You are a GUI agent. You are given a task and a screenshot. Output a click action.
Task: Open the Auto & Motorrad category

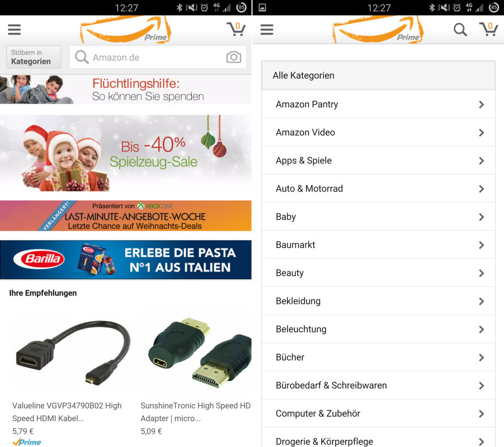click(378, 189)
